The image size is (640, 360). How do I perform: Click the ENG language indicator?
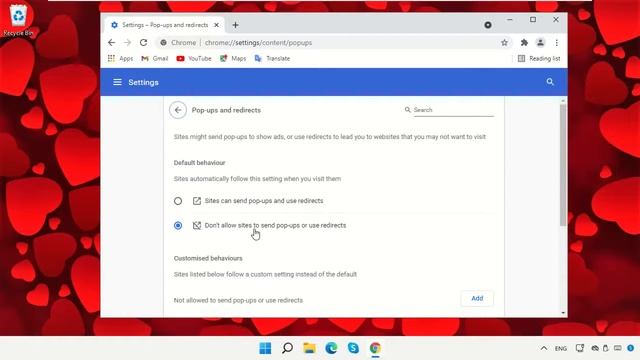[561, 348]
